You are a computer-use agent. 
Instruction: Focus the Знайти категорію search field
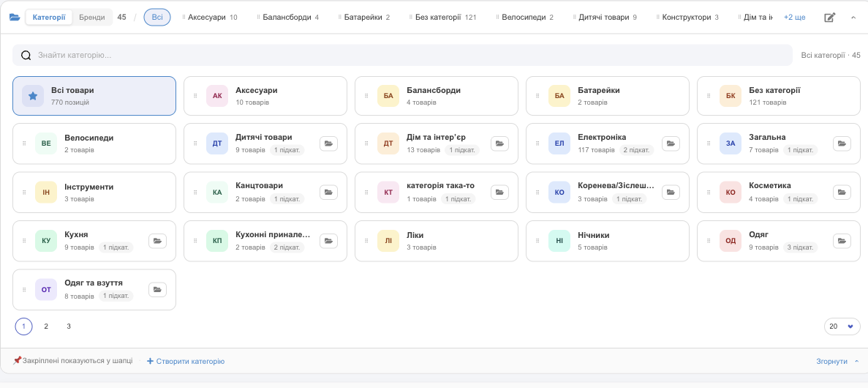click(x=402, y=56)
